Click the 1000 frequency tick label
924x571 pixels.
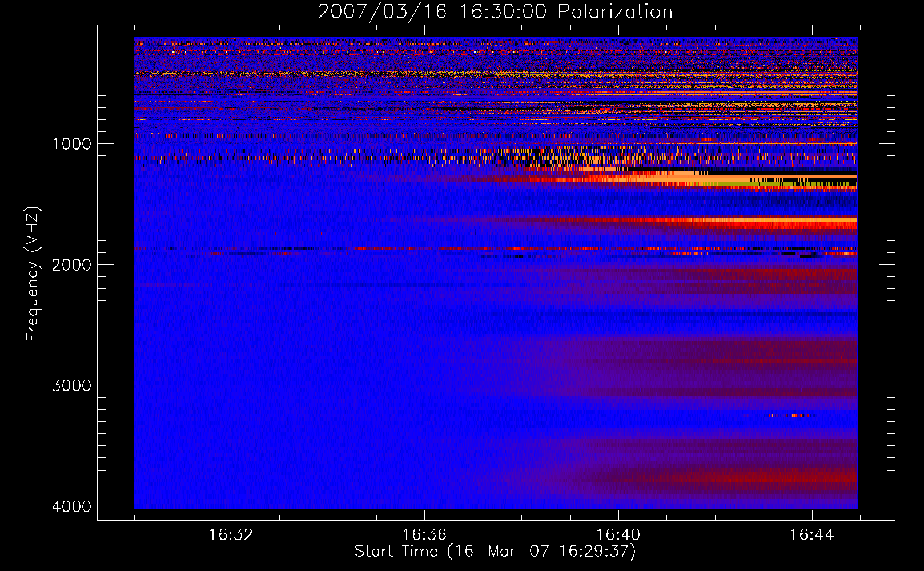72,144
